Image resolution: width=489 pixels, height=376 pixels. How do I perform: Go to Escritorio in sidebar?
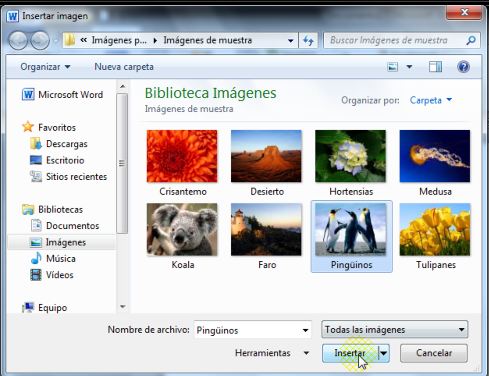click(57, 160)
